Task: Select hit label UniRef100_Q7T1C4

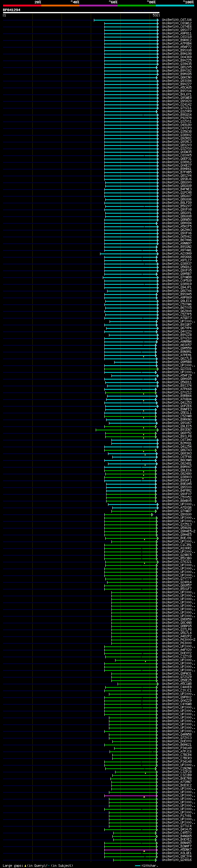Action: (x=176, y=826)
